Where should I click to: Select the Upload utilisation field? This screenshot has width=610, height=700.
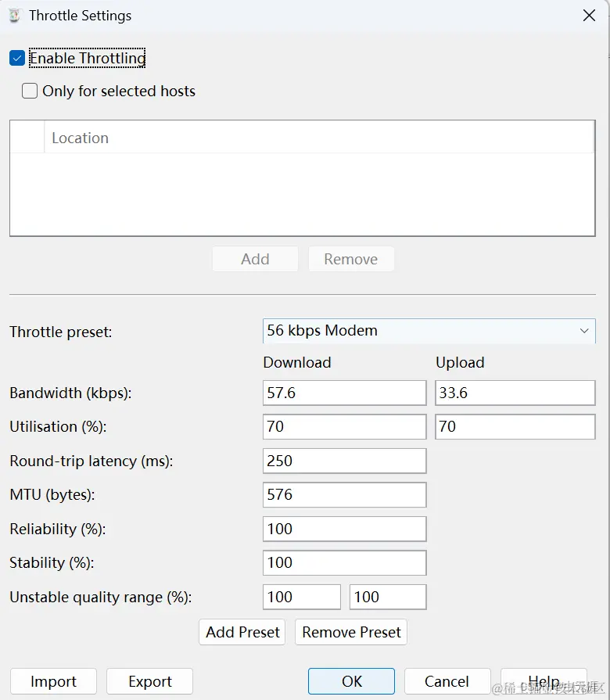click(515, 426)
